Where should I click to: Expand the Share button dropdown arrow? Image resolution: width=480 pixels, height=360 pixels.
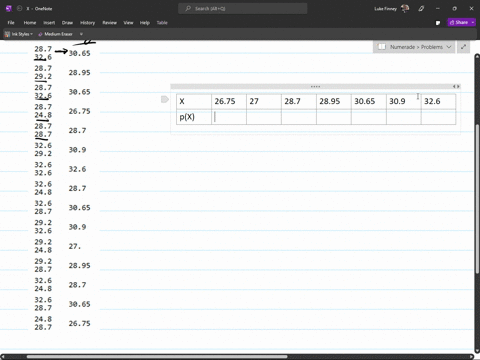(473, 22)
